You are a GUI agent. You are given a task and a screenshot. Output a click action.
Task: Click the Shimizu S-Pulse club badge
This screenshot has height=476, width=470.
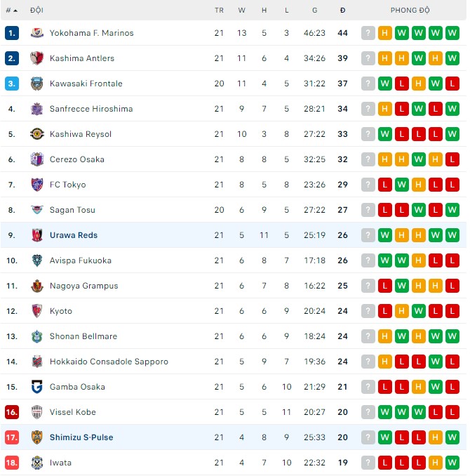point(36,437)
